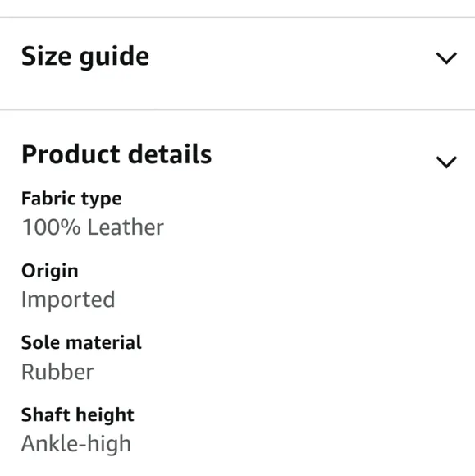Select the Fabric type label
The image size is (475, 476).
71,199
